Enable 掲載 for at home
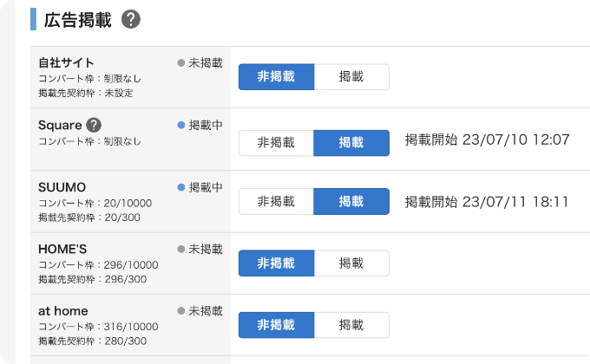This screenshot has height=364, width=590. pyautogui.click(x=351, y=325)
